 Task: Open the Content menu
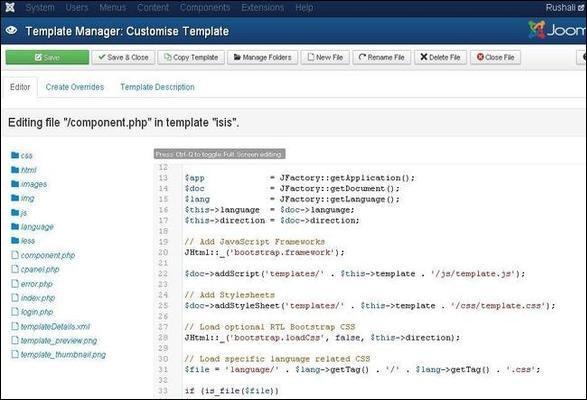tap(153, 7)
